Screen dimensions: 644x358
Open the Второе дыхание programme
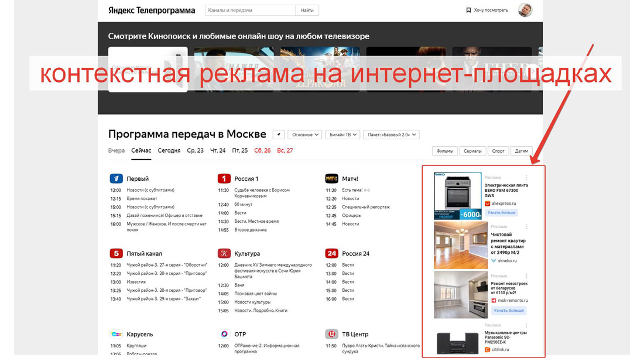click(x=251, y=230)
